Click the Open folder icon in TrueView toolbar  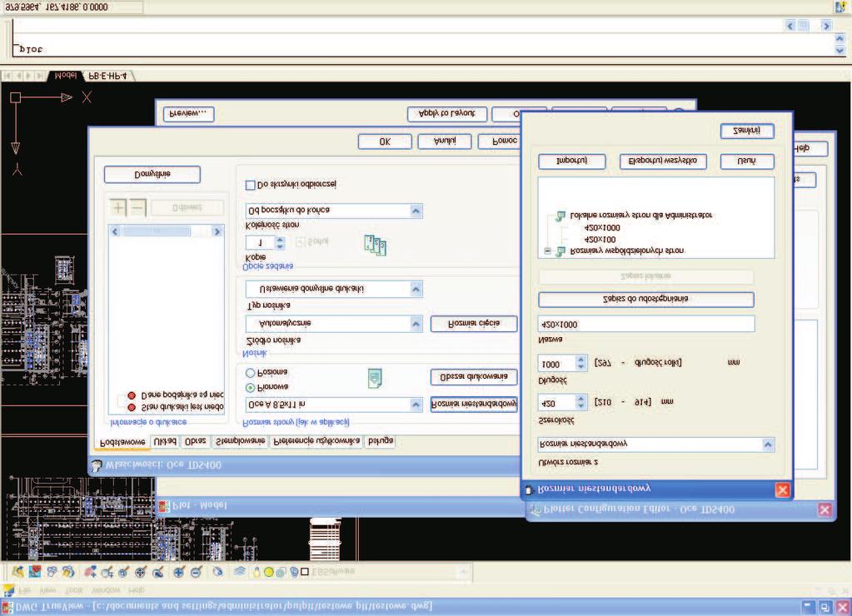18,571
